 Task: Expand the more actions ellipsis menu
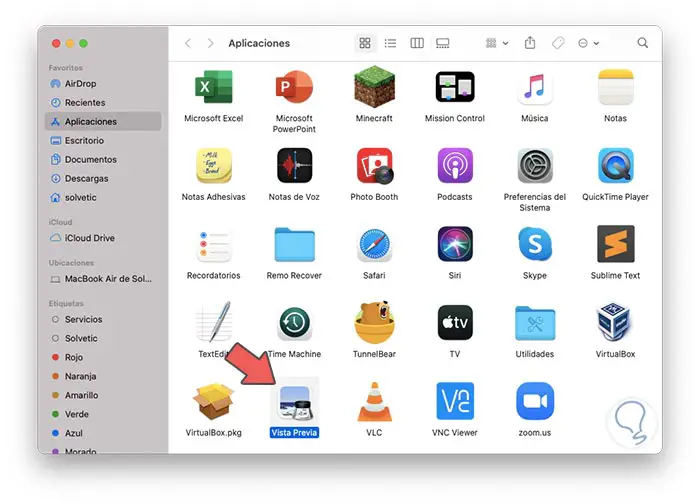point(588,44)
